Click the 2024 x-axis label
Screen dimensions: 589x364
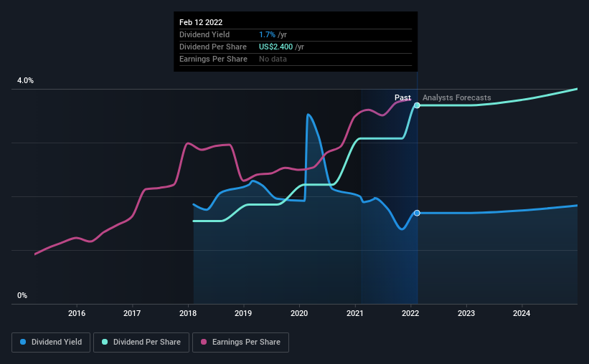coord(522,313)
